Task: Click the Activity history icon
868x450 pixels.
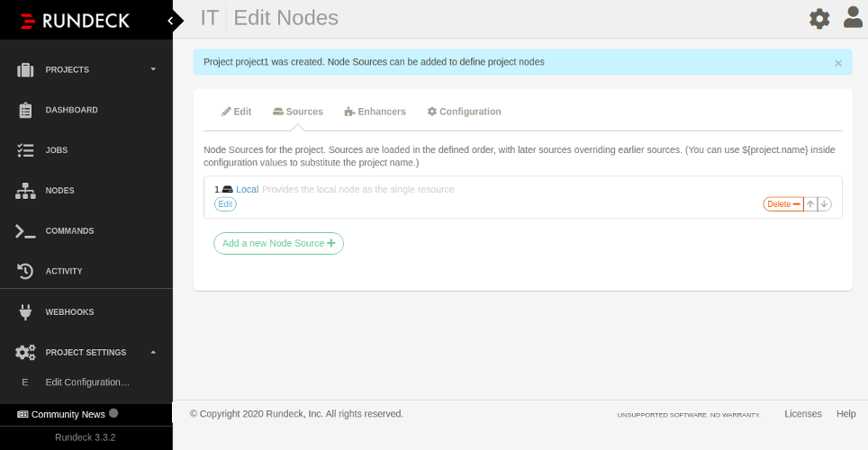Action: point(25,271)
